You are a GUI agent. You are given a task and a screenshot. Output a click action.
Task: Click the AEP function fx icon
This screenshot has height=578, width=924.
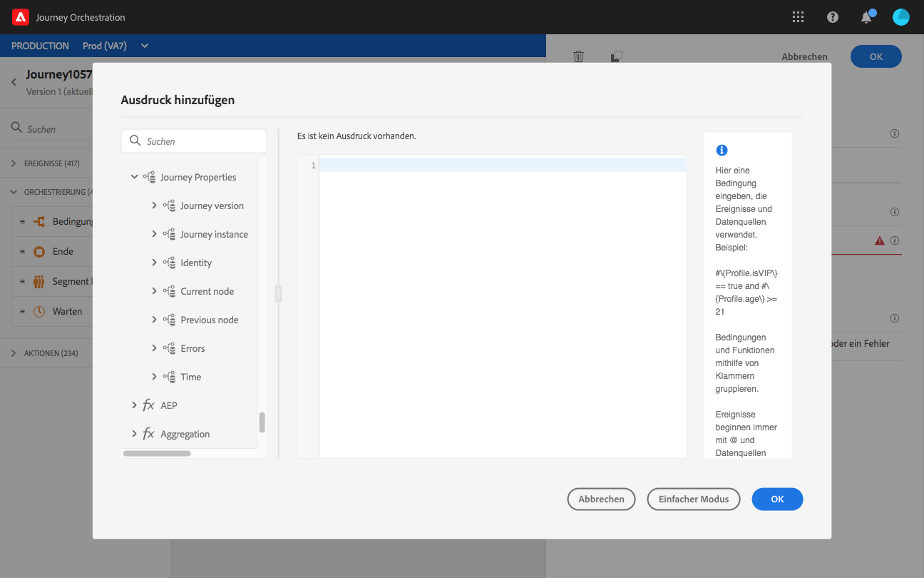(x=149, y=405)
